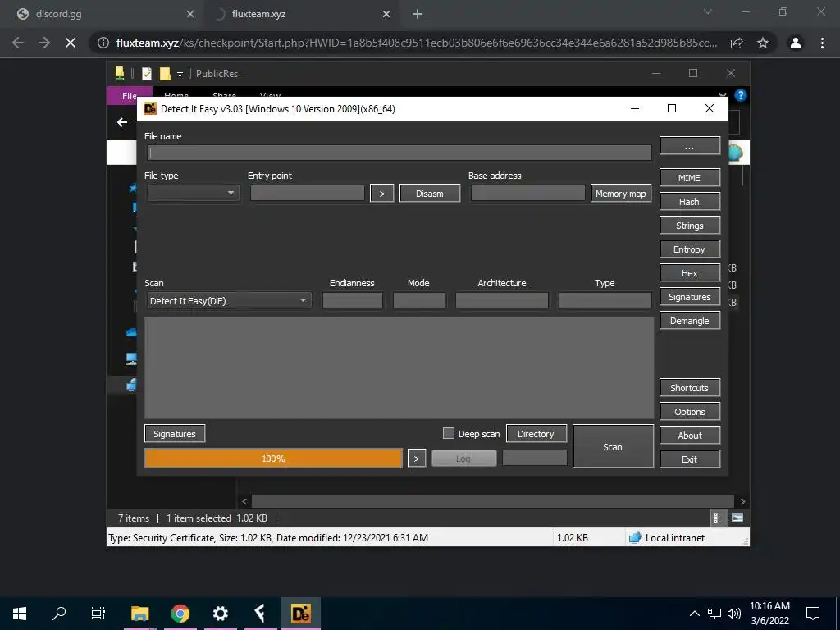This screenshot has height=630, width=840.
Task: Open Explorer help question mark icon
Action: click(741, 95)
